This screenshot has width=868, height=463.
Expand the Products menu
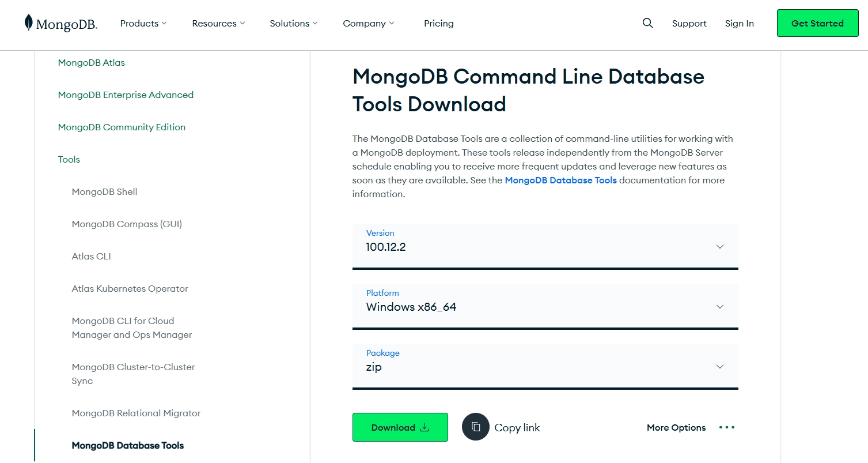pos(143,23)
